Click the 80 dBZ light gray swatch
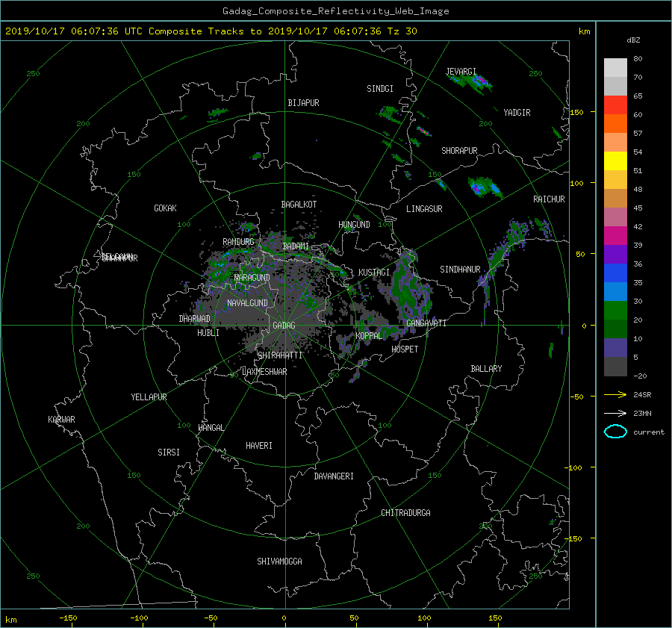 coord(615,67)
